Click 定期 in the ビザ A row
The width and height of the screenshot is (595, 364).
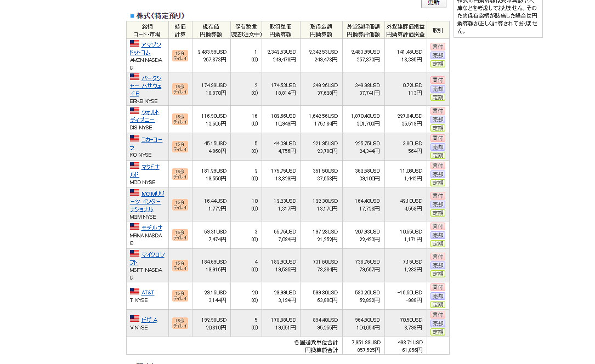tap(438, 332)
